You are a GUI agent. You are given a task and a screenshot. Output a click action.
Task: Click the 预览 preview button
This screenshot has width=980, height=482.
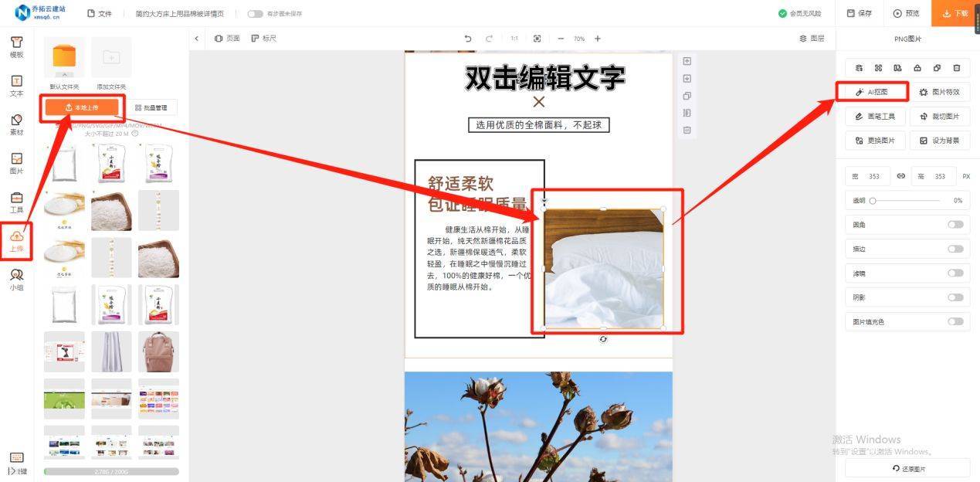point(907,14)
